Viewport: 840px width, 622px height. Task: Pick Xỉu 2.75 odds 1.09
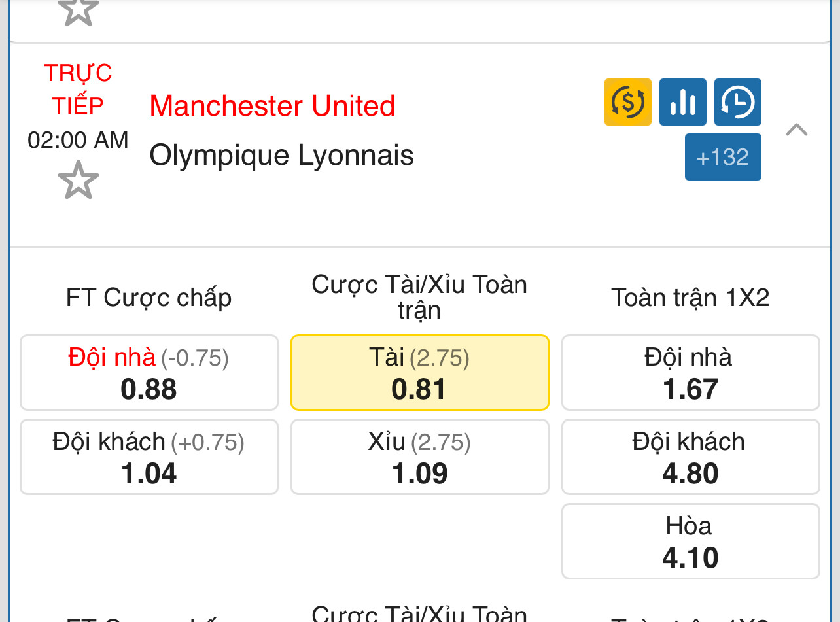[420, 457]
